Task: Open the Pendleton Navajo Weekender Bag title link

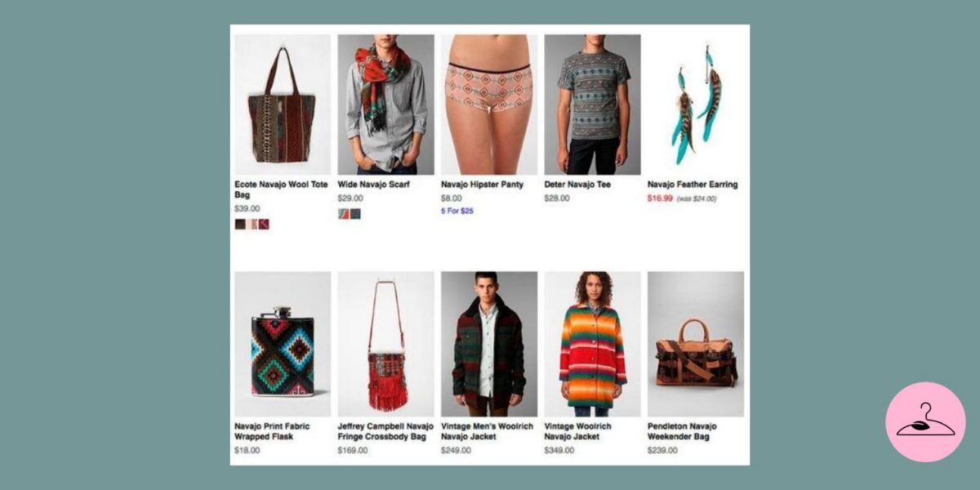Action: click(x=682, y=431)
